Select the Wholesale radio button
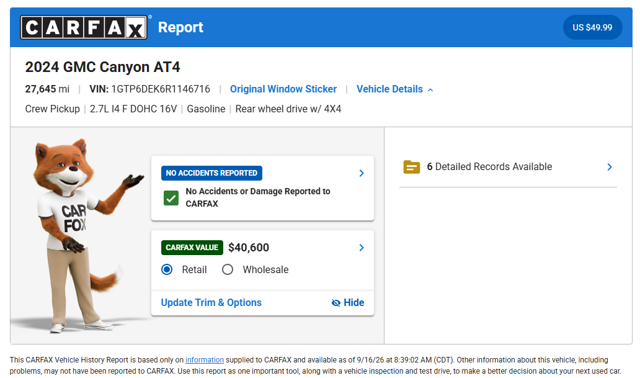The image size is (640, 378). pos(227,269)
